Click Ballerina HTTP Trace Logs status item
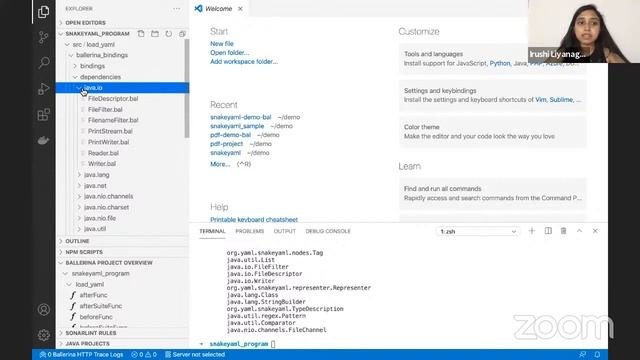This screenshot has width=640, height=360. pyautogui.click(x=81, y=354)
